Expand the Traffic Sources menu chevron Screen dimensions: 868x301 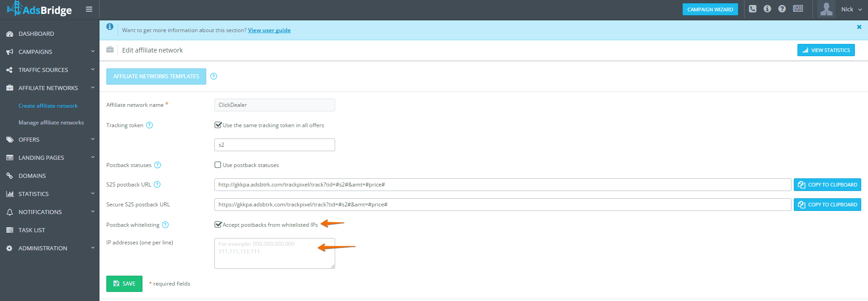[93, 69]
